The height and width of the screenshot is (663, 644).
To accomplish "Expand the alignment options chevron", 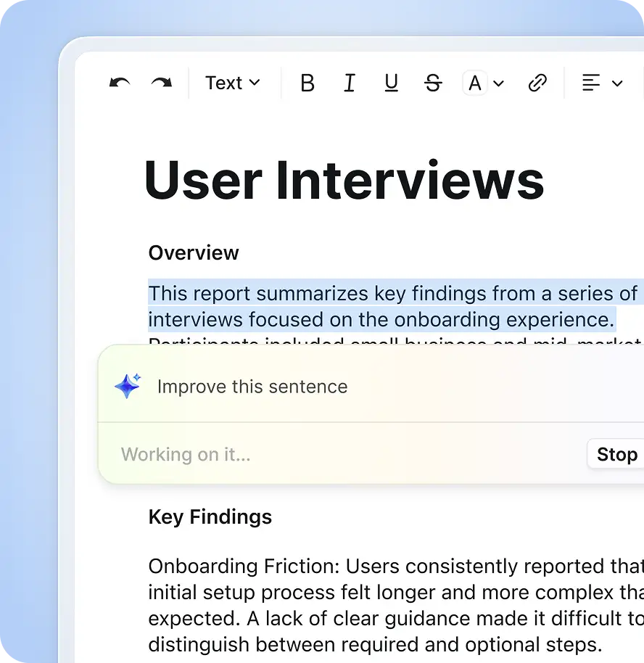I will coord(617,84).
